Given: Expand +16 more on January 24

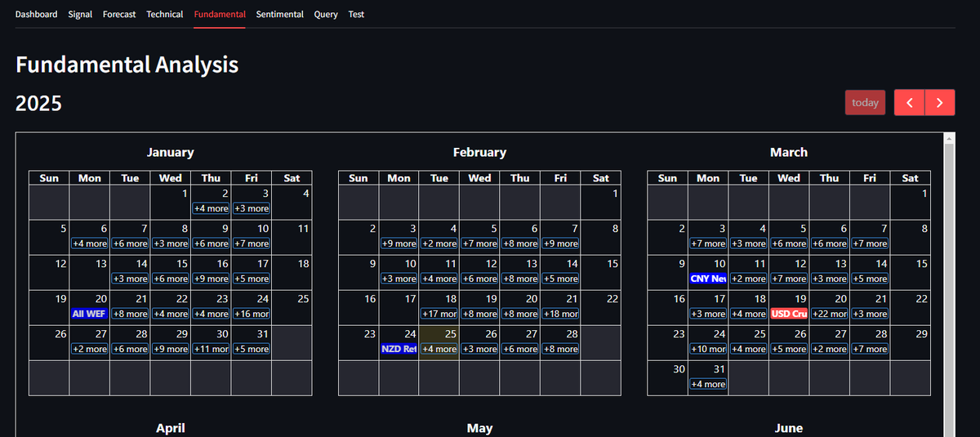Looking at the screenshot, I should coord(252,314).
